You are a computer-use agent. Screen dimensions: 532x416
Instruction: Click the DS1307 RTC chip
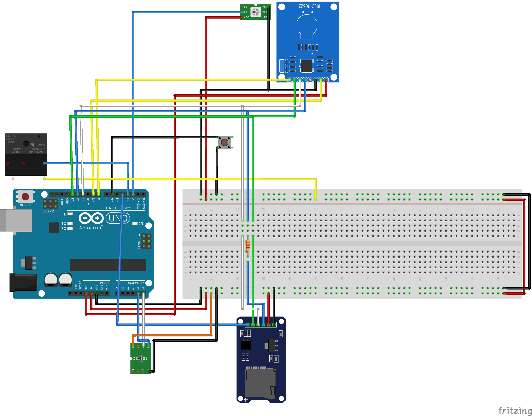click(141, 358)
